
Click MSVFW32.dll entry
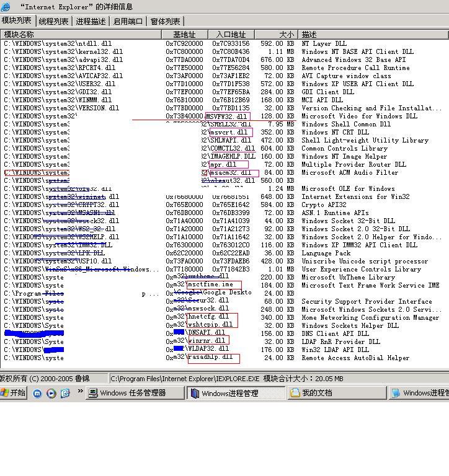point(226,117)
